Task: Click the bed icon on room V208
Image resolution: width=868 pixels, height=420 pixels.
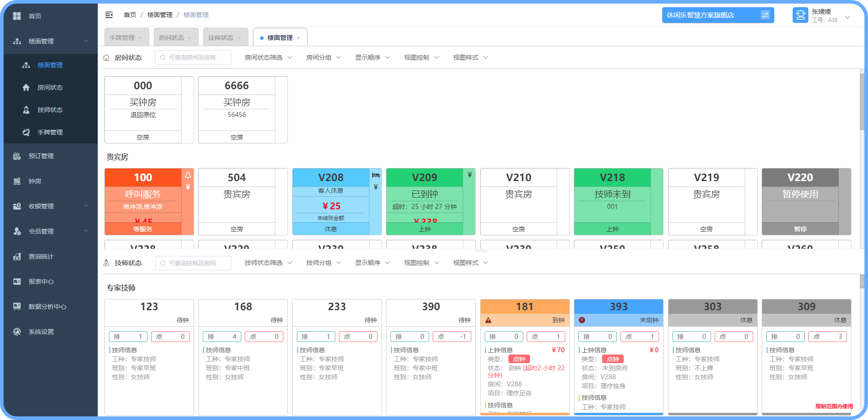Action: pos(376,175)
